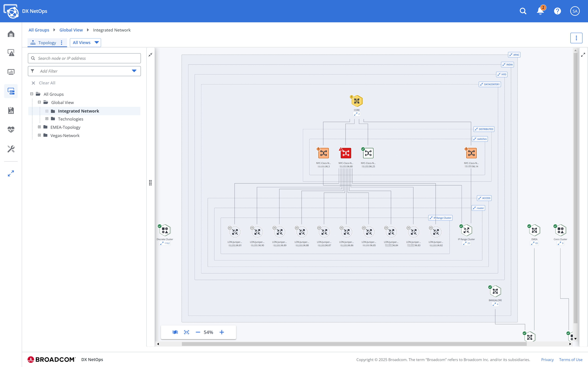The image size is (588, 367).
Task: Click the Terms of Use footer link
Action: [x=571, y=360]
